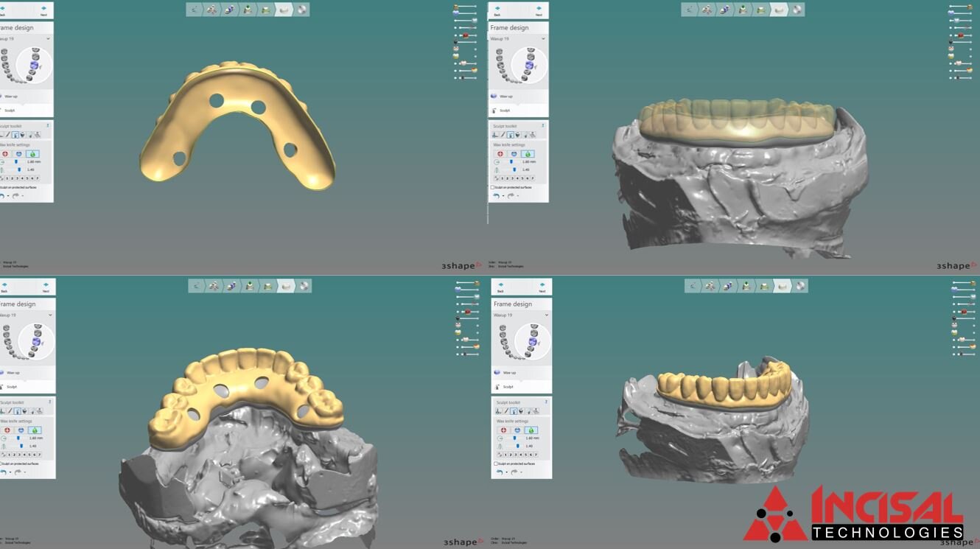This screenshot has height=549, width=980.
Task: Switch to the Sculpt step in the Incisal-logo view
Action: point(508,387)
